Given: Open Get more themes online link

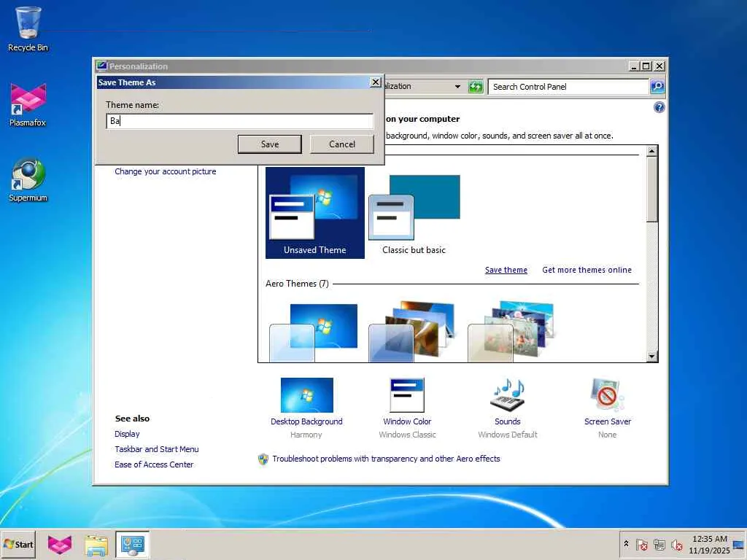Looking at the screenshot, I should [587, 270].
